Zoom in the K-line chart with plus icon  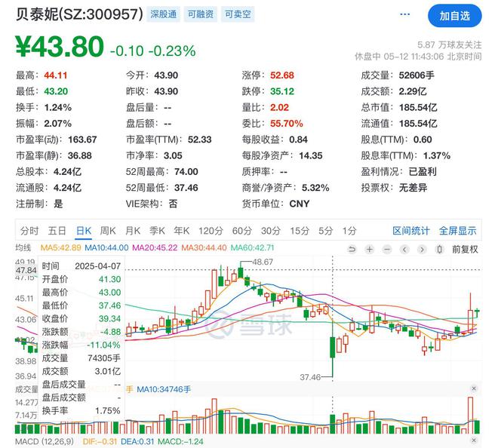click(370, 249)
